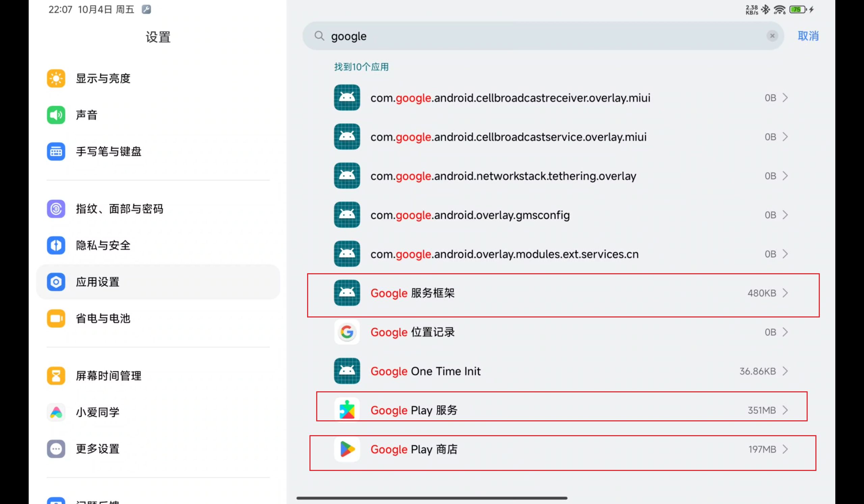Tap the Wi-Fi status icon
Image resolution: width=864 pixels, height=504 pixels.
click(x=780, y=9)
